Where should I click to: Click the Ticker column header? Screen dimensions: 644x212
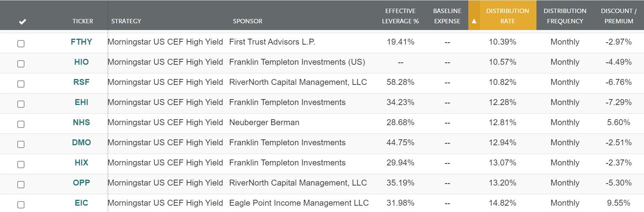83,21
